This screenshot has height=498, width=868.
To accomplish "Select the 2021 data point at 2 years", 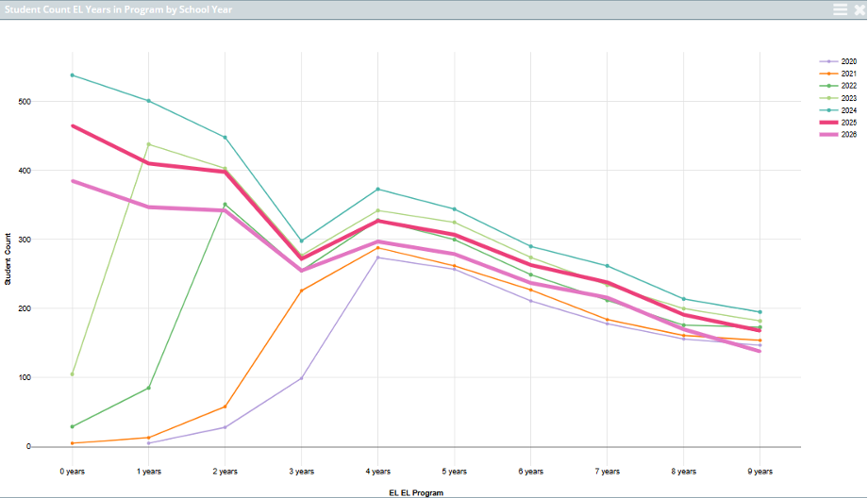I will [225, 407].
